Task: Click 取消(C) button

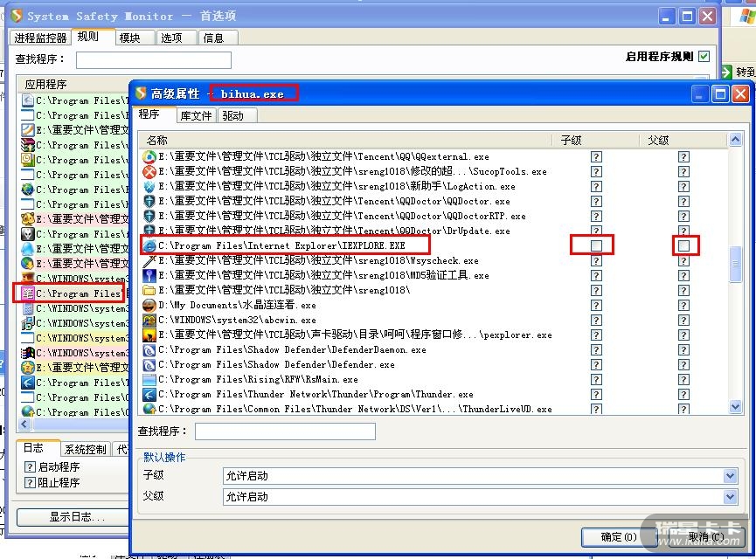Action: pos(706,537)
